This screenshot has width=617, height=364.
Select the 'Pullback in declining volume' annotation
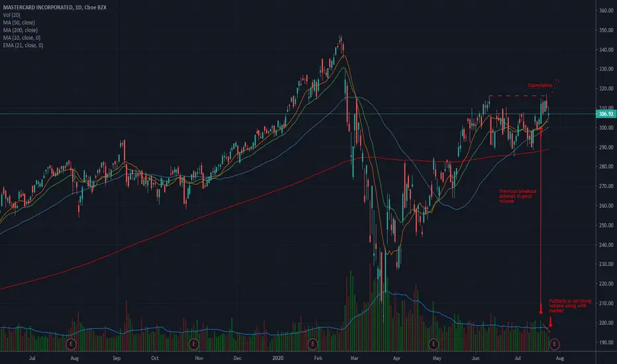570,306
